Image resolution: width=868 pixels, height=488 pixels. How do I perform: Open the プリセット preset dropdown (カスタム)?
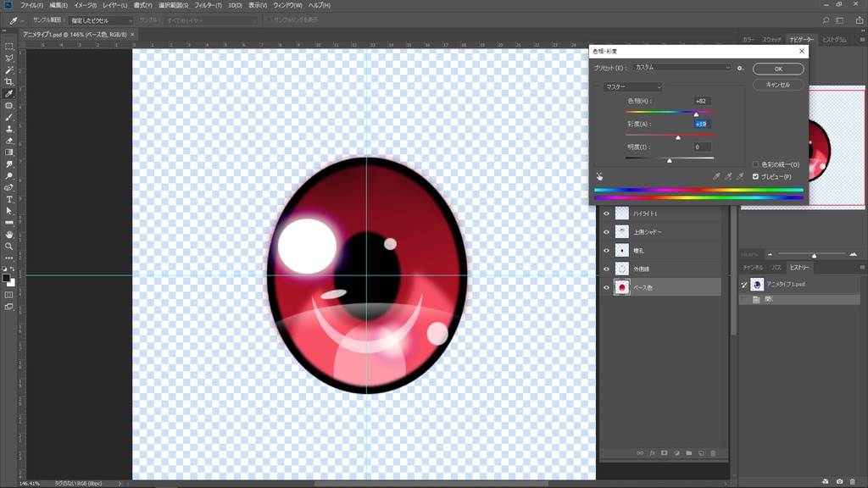tap(682, 68)
